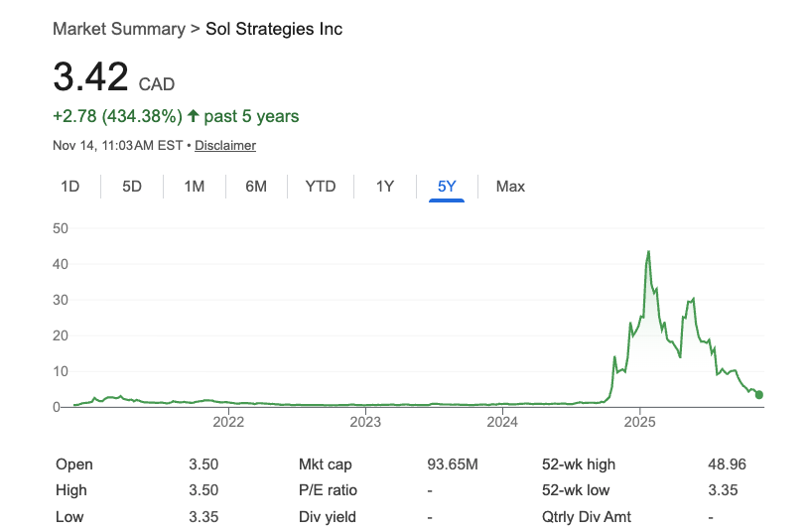The height and width of the screenshot is (532, 808).
Task: Open the Disclaimer link
Action: [x=225, y=145]
